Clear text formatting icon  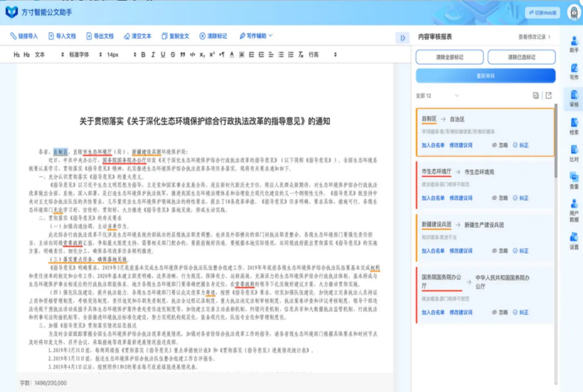click(x=301, y=55)
